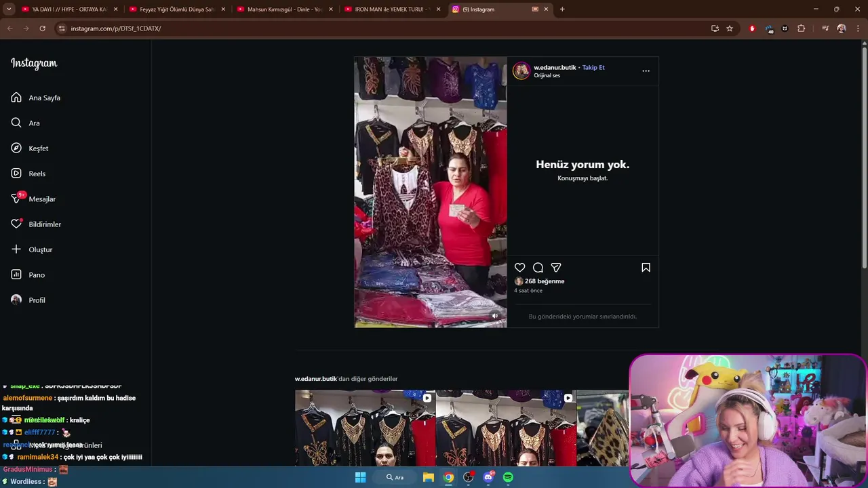
Task: Expand the tab search dropdown
Action: click(x=9, y=9)
